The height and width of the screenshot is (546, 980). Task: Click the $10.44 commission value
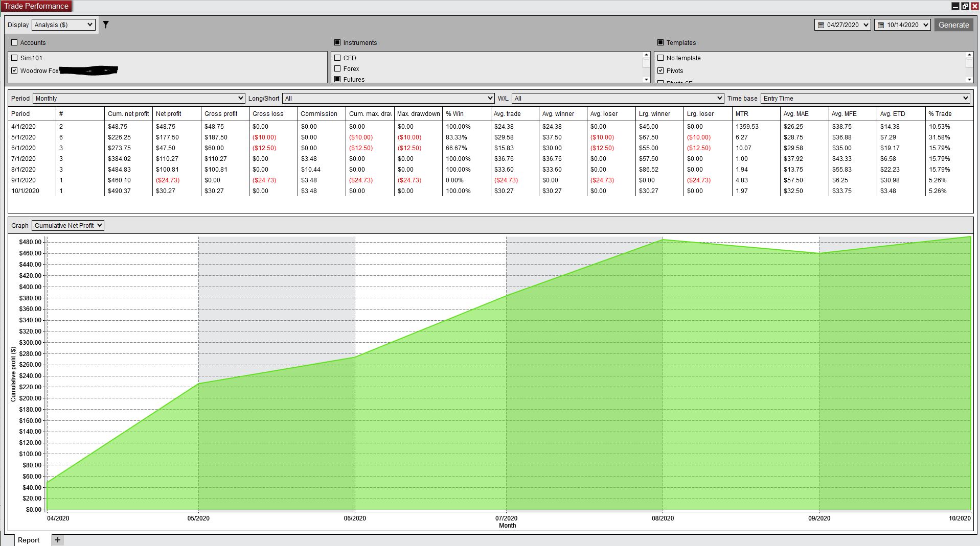tap(311, 169)
